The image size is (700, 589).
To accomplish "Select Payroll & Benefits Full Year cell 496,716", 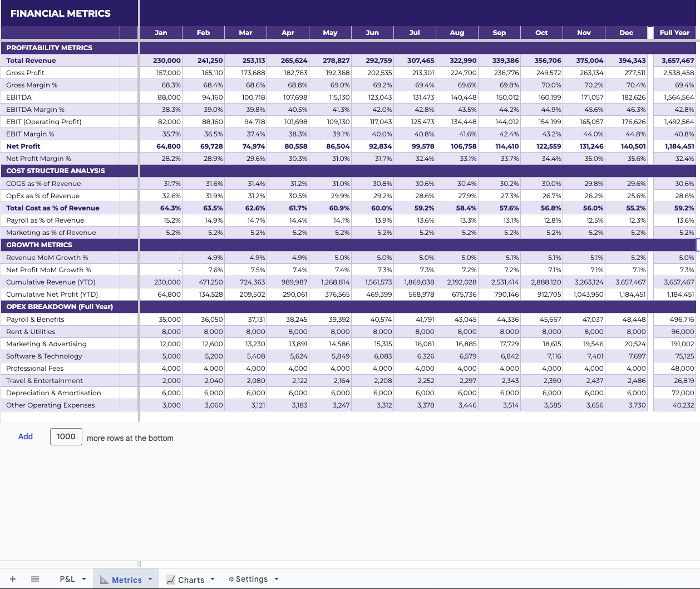I will (674, 320).
